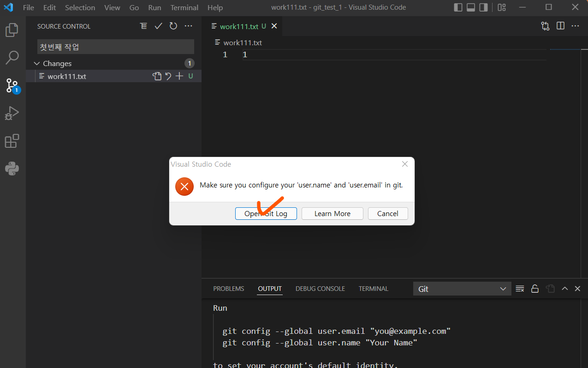Open the Search view in activity bar
Image resolution: width=588 pixels, height=368 pixels.
pos(12,58)
